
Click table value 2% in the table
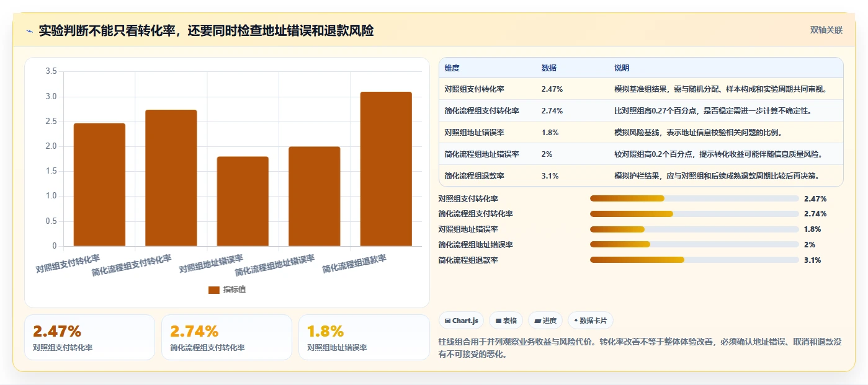coord(547,154)
